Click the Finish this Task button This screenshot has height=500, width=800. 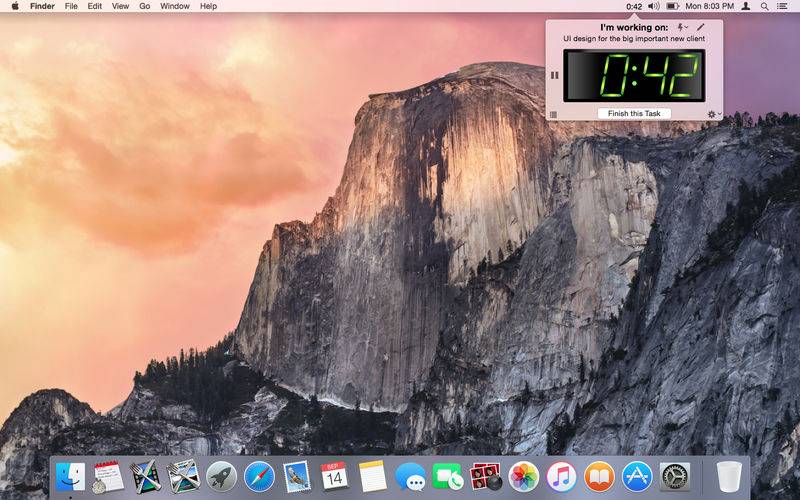pos(634,114)
